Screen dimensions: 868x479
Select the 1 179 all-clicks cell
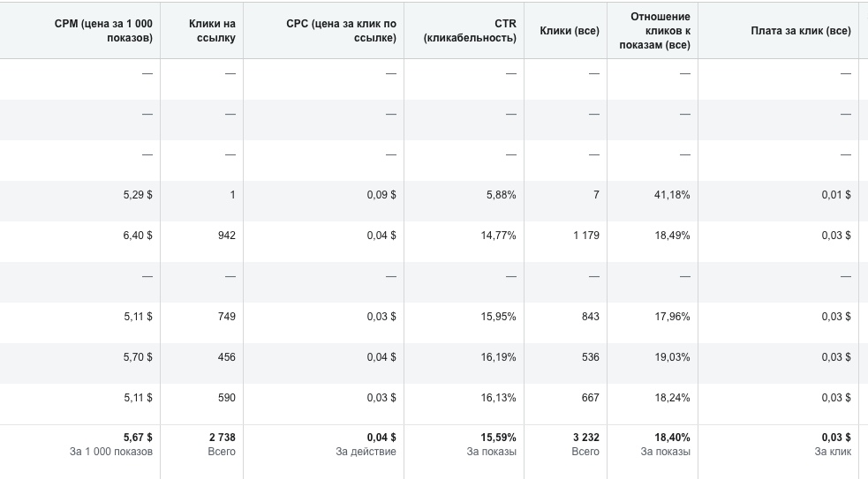click(x=586, y=236)
